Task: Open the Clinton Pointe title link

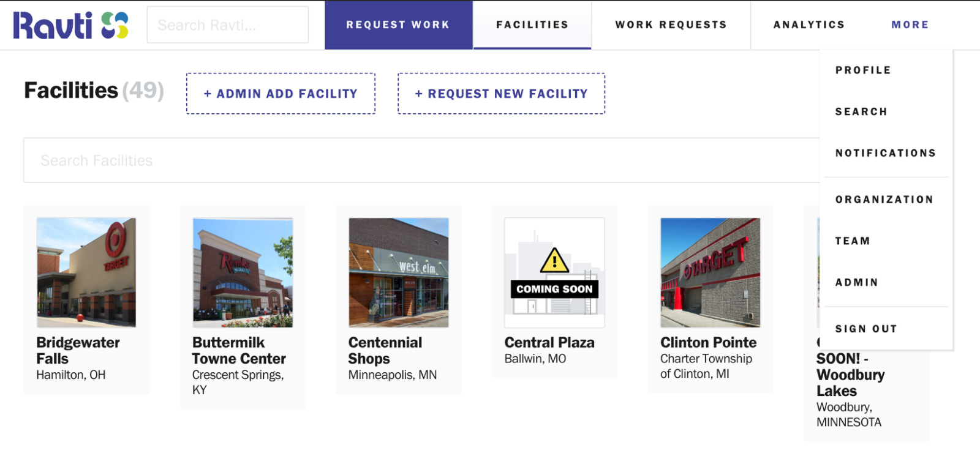Action: point(709,343)
